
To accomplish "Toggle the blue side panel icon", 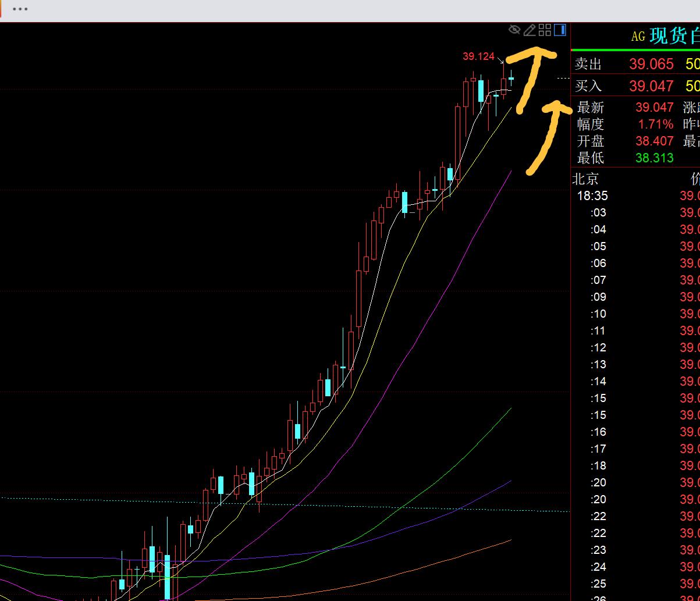I will point(560,30).
